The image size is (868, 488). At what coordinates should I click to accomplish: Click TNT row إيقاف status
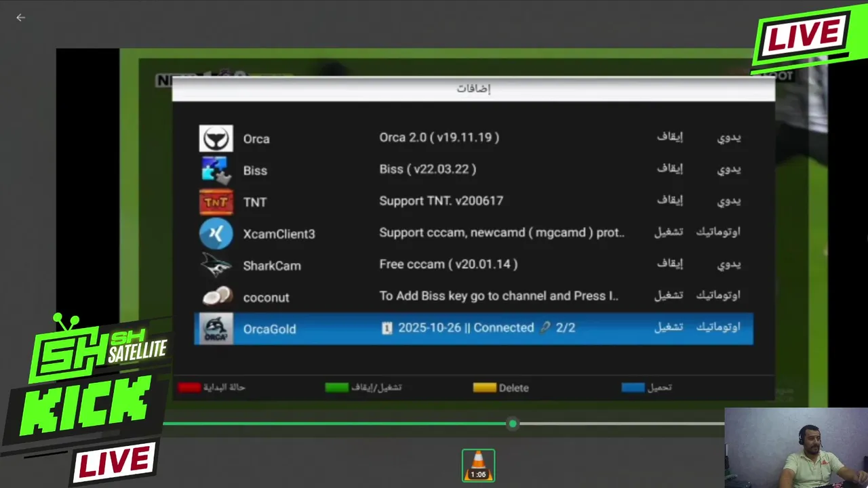(x=669, y=201)
